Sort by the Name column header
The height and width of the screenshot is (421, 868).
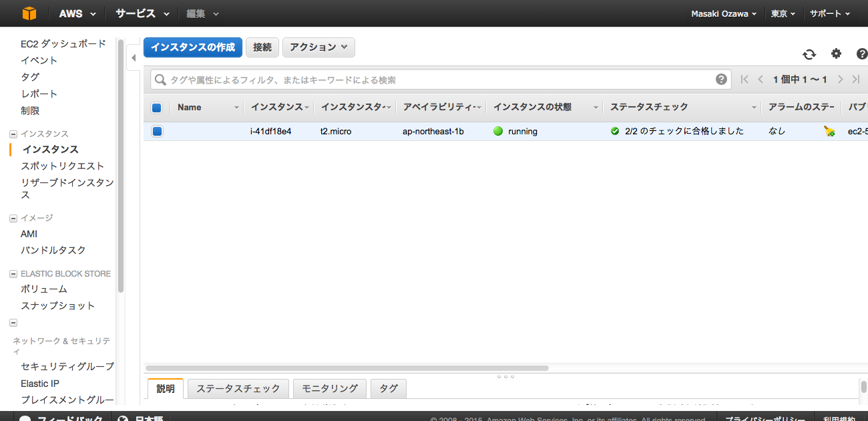[207, 108]
